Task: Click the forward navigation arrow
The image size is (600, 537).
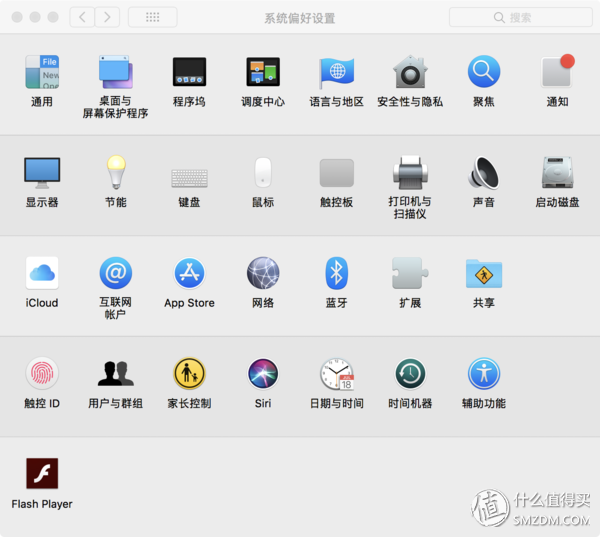Action: 107,17
